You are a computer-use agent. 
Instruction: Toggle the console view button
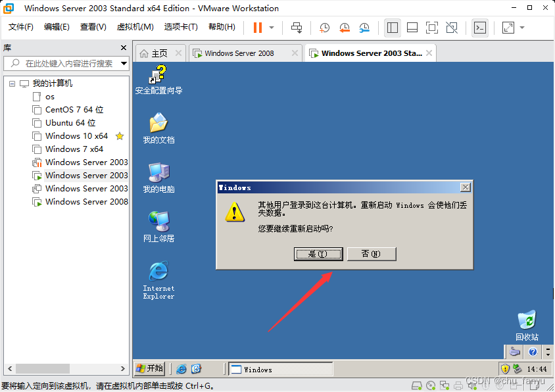(x=480, y=28)
